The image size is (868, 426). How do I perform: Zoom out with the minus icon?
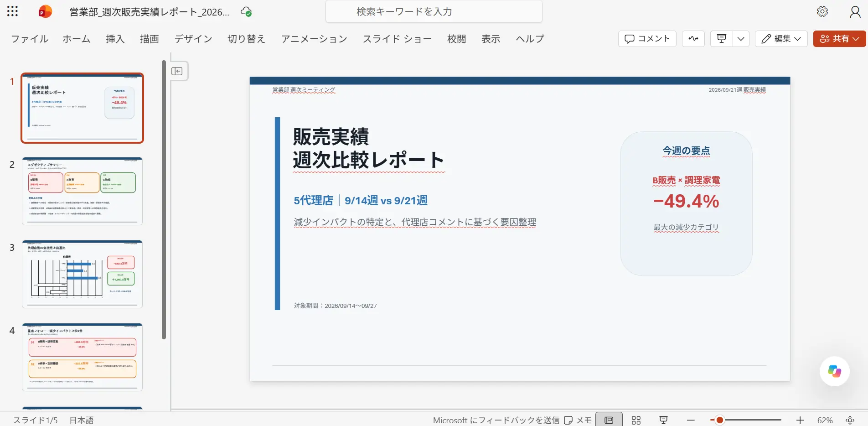691,420
